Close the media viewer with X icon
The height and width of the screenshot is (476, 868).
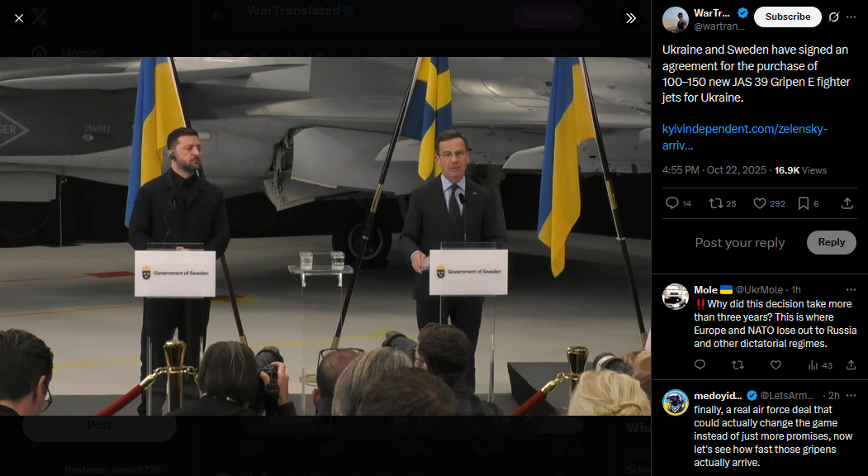[x=19, y=18]
